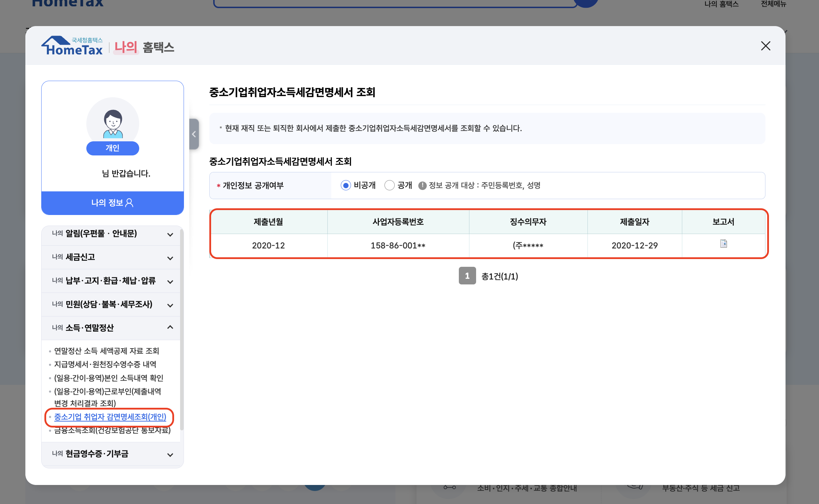Open 지급명세서·원천징수영수증 내역 menu item

(105, 364)
